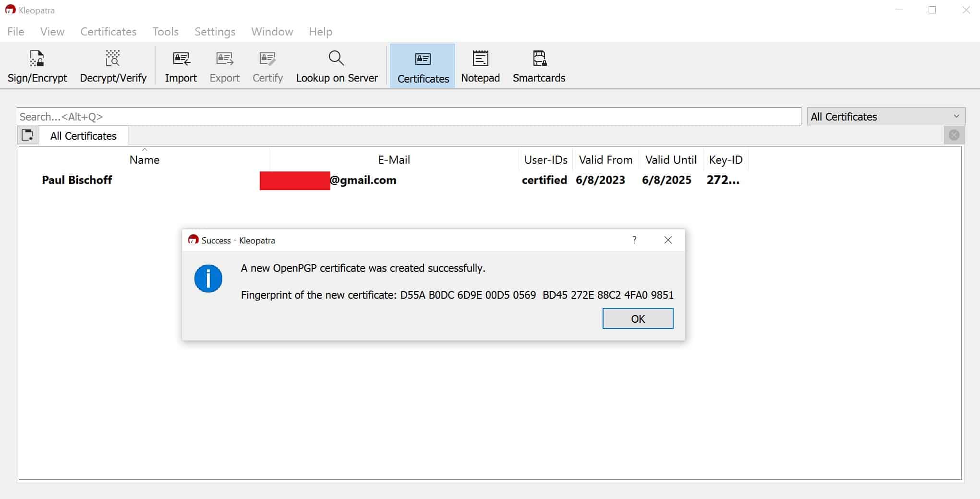Focus the Search certificates field

coord(409,117)
